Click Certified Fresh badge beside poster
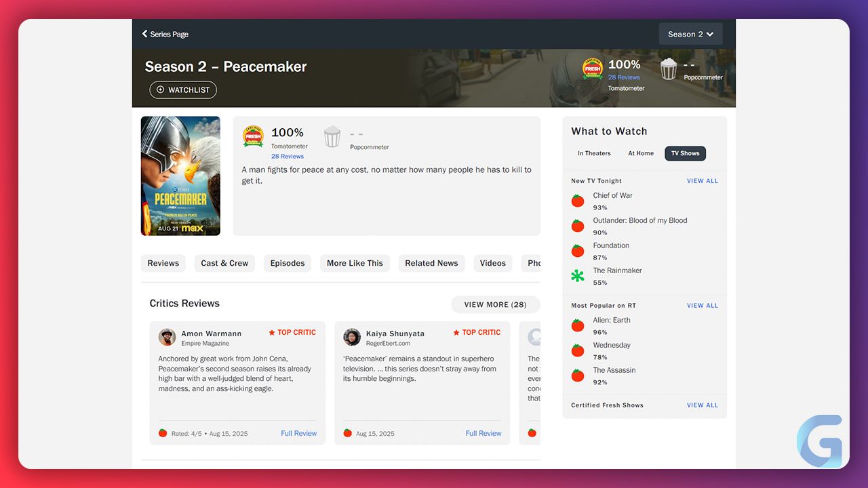868x488 pixels. pyautogui.click(x=254, y=137)
